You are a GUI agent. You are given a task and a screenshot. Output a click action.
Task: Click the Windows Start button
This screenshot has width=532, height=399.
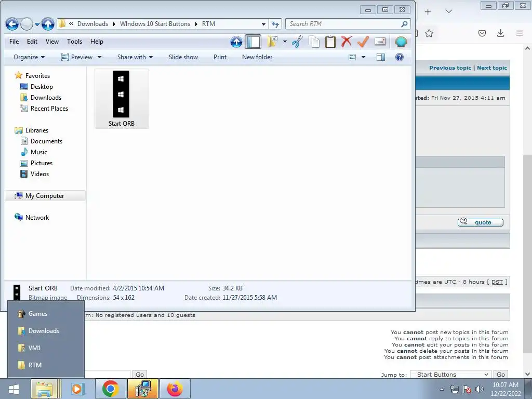point(14,389)
